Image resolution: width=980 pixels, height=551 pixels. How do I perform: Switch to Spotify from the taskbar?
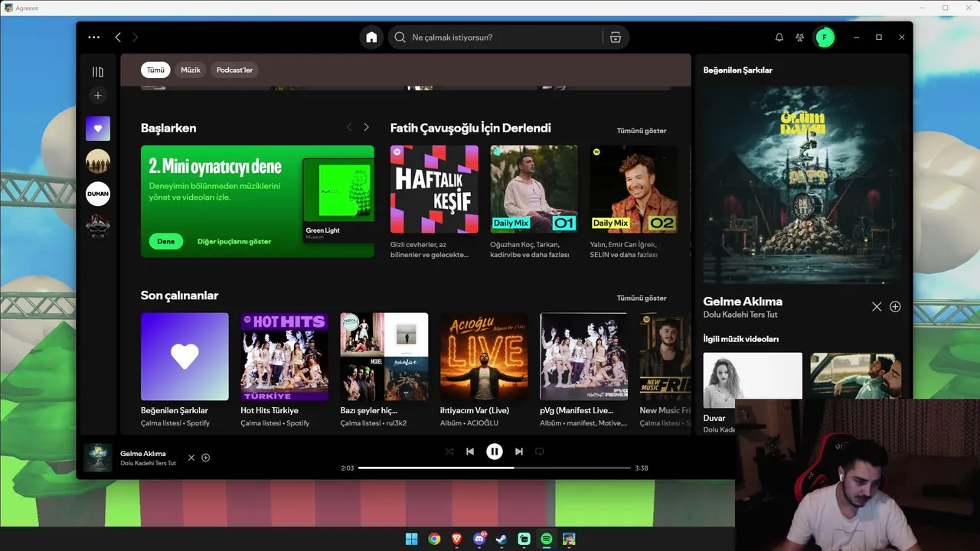[547, 539]
